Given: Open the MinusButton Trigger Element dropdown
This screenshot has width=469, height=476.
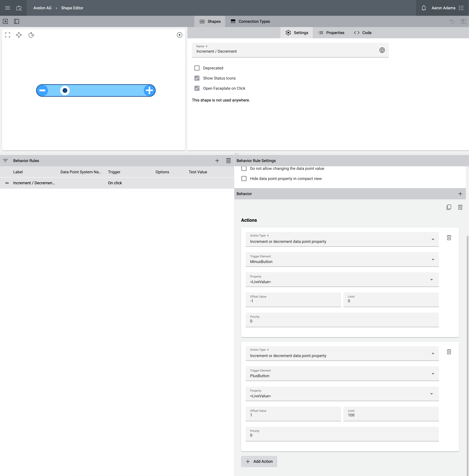Looking at the screenshot, I should [x=342, y=259].
